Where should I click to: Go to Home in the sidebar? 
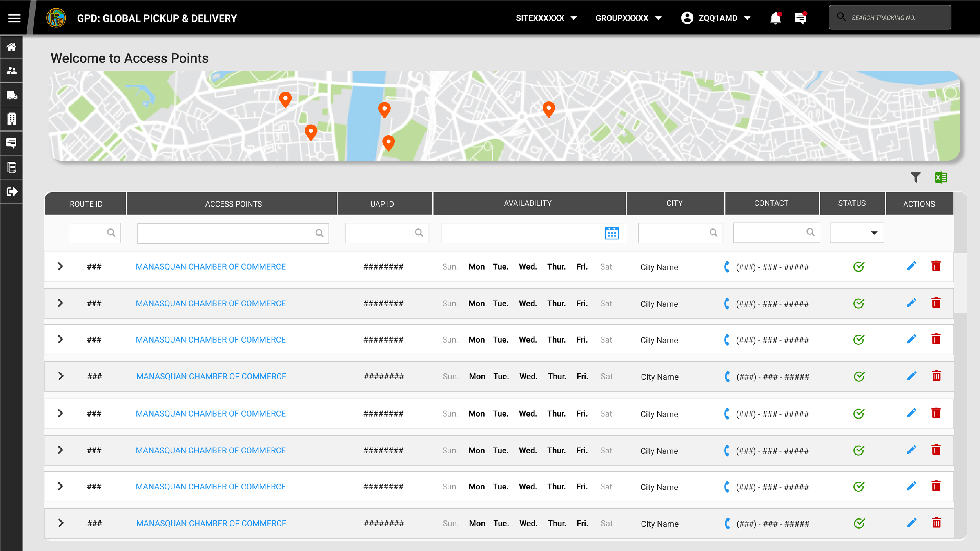click(x=12, y=47)
